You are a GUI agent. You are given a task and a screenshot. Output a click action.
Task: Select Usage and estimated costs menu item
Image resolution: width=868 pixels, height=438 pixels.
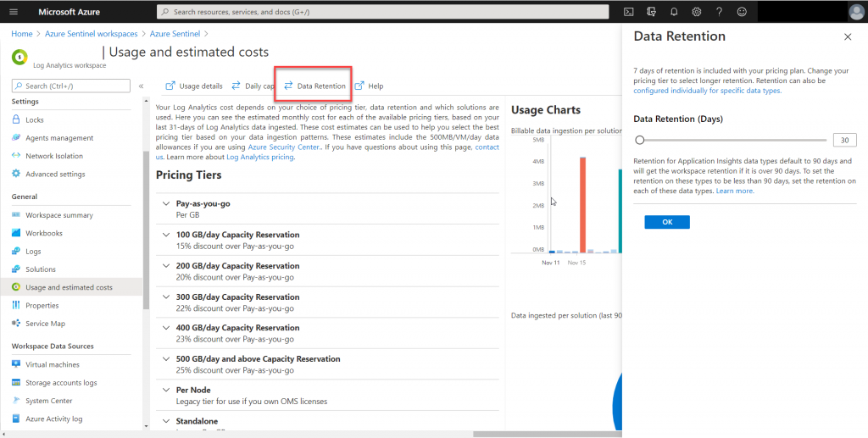(x=71, y=287)
